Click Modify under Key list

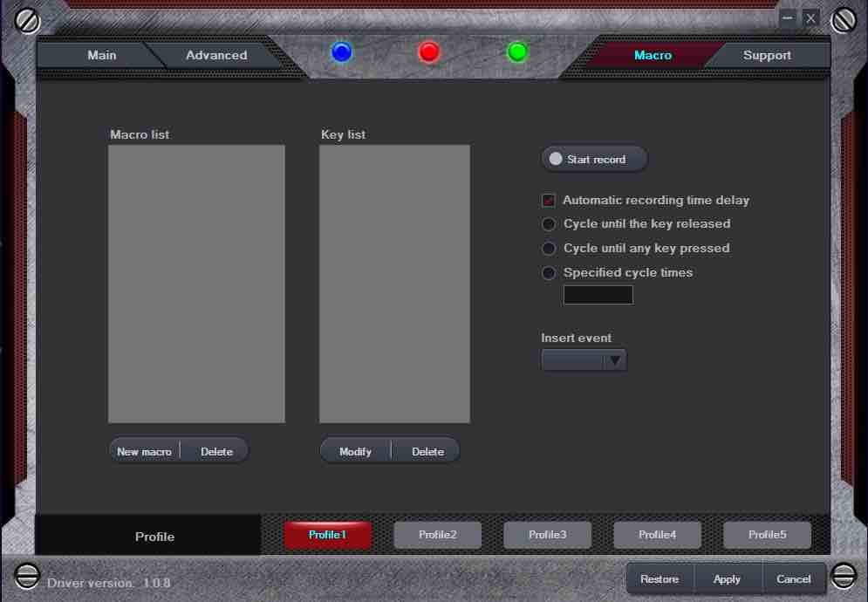tap(355, 451)
